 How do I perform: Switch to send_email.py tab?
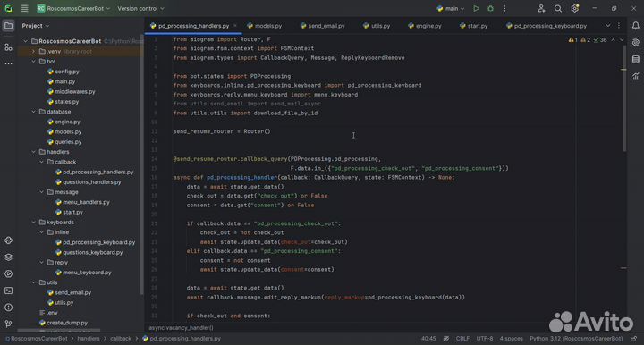coord(323,25)
